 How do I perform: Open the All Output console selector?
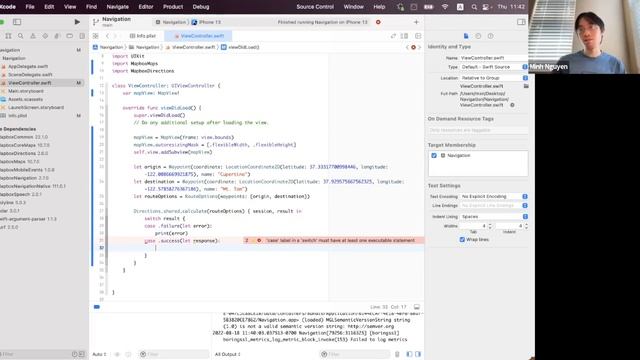pyautogui.click(x=228, y=354)
